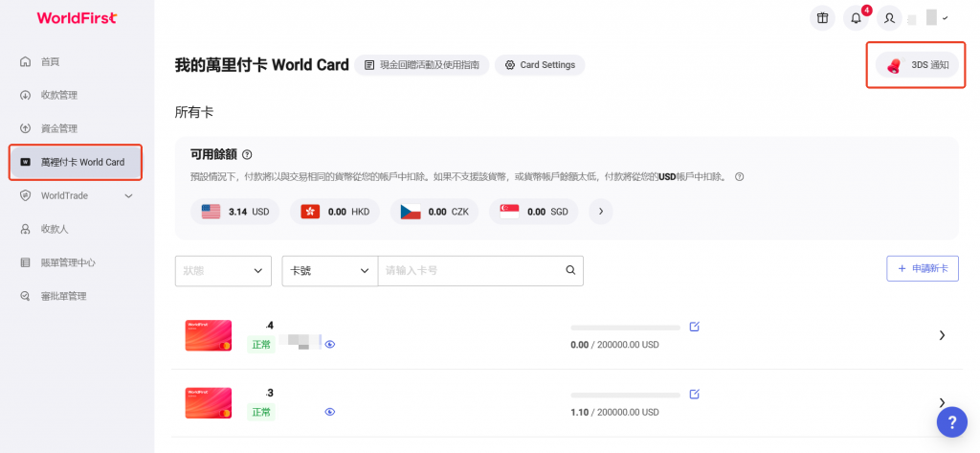Screen dimensions: 980x453
Task: Click the usage bar of the 0.00 USD card
Action: coord(626,328)
